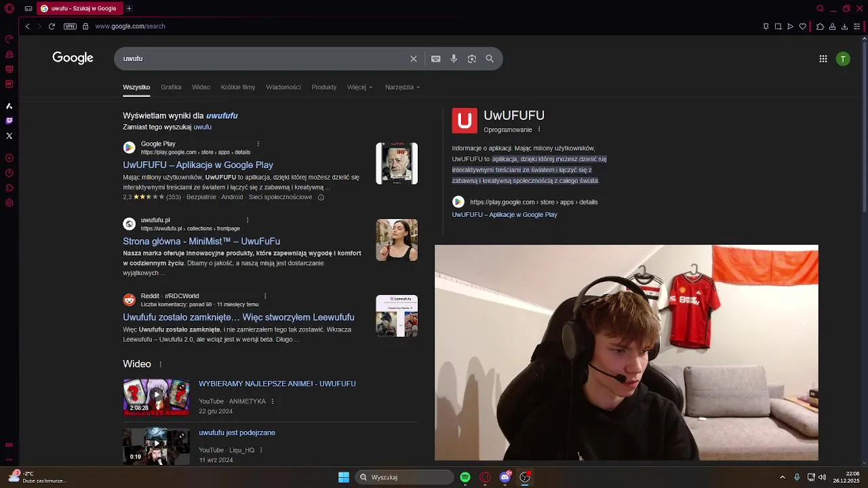
Task: Open the X (Twitter) sidebar panel
Action: tap(9, 136)
